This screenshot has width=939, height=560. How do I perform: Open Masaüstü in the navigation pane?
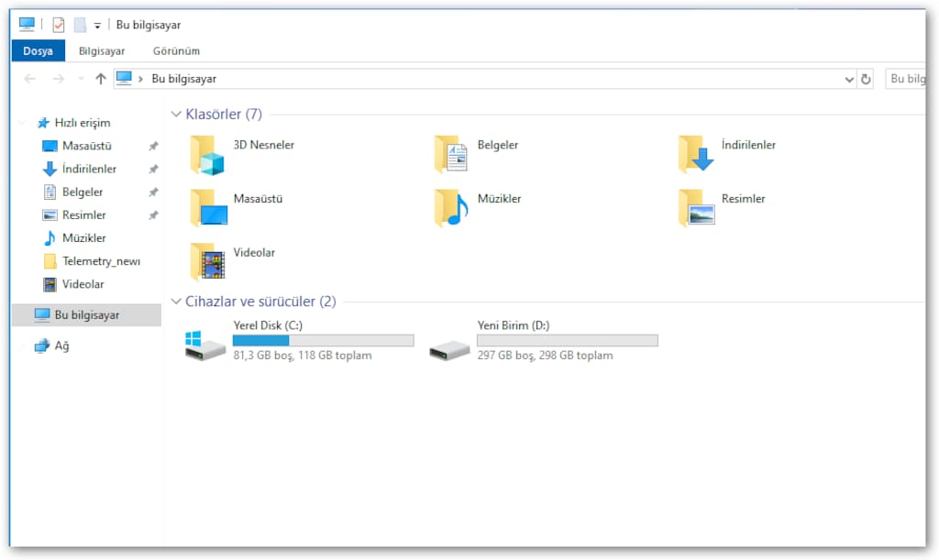(x=77, y=146)
